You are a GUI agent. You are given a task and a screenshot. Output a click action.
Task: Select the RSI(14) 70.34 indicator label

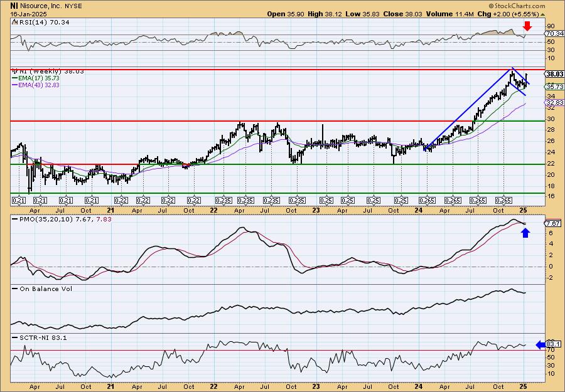coord(43,23)
